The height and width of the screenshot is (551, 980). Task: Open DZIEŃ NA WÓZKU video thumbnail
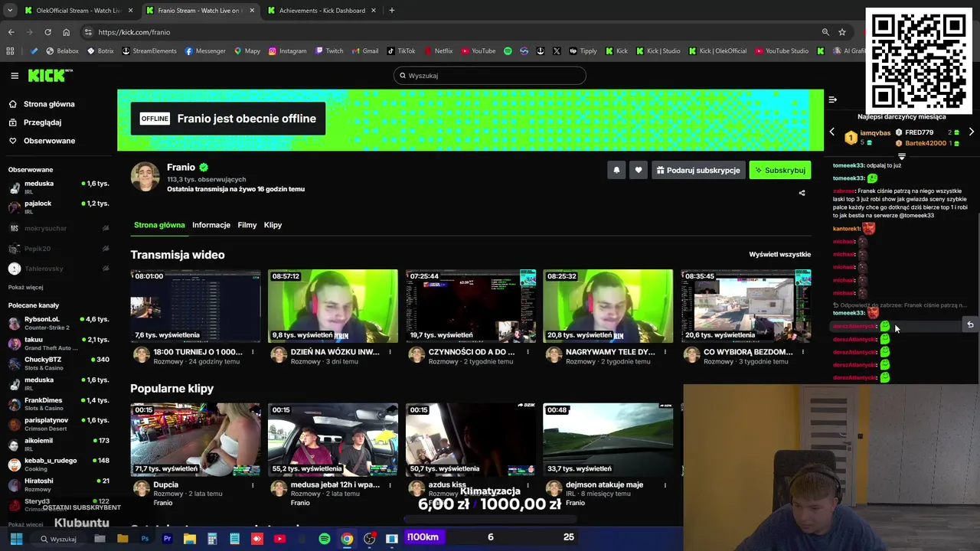[333, 306]
